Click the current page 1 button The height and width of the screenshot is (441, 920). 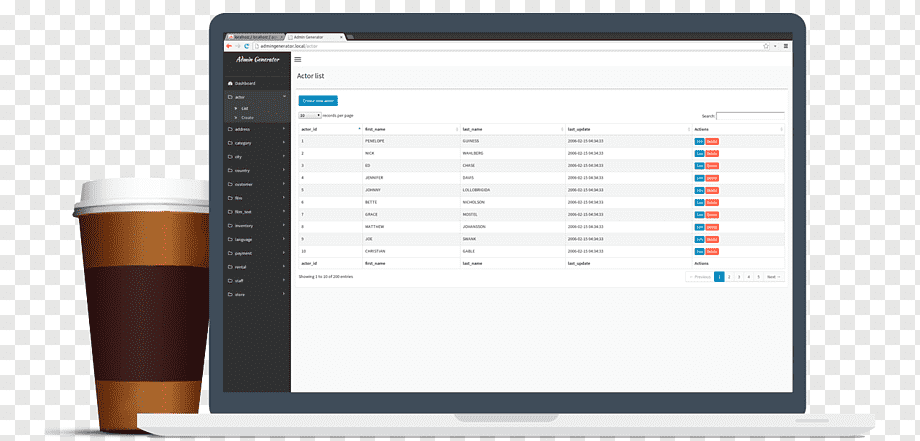click(719, 277)
